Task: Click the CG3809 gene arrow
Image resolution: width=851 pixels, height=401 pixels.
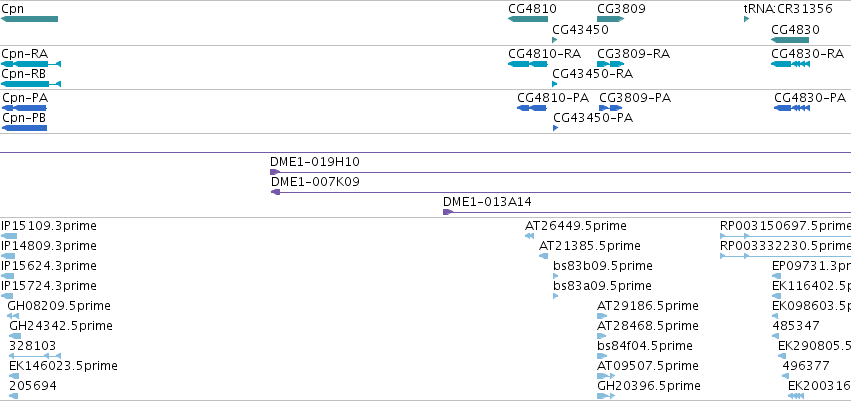Action: click(611, 19)
